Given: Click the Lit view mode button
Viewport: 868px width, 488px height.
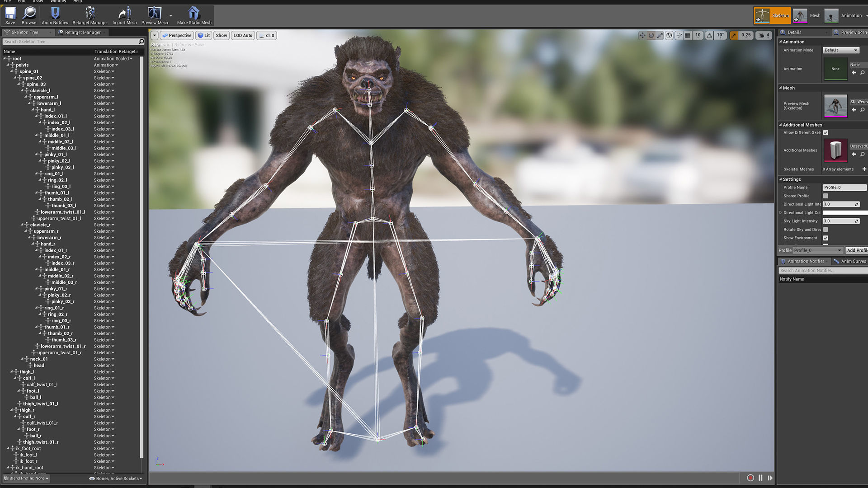Looking at the screenshot, I should [204, 35].
